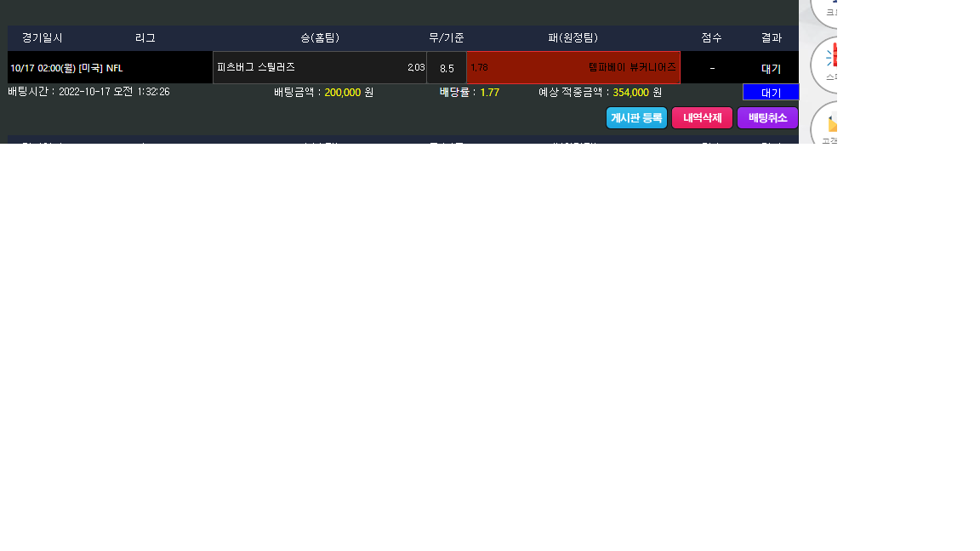The height and width of the screenshot is (551, 980).
Task: Open the top round sidebar icon
Action: [829, 9]
